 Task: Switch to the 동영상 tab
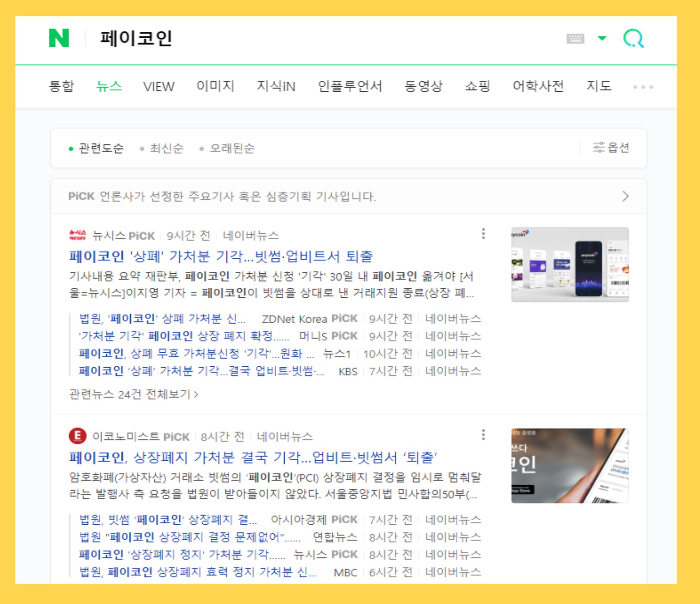tap(424, 86)
